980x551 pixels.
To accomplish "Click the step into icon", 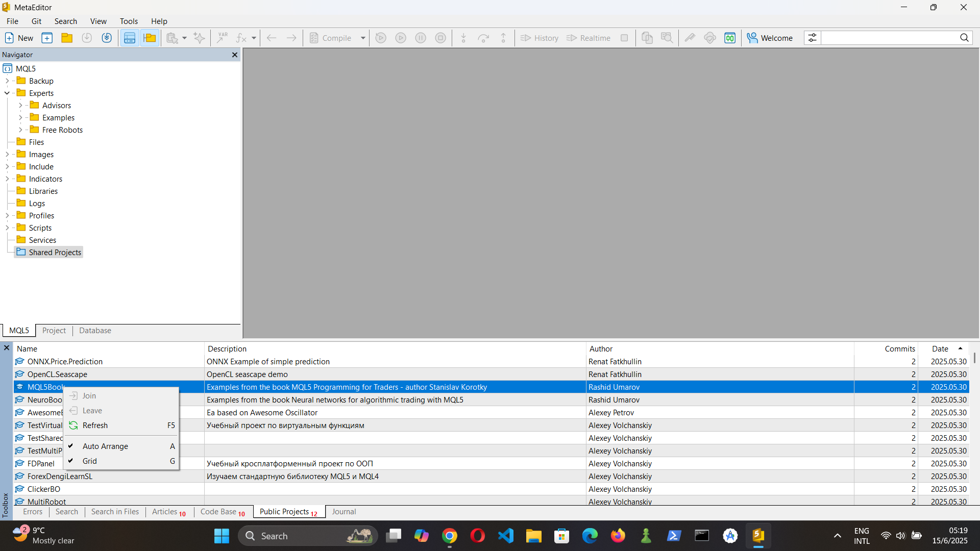I will coord(463,38).
